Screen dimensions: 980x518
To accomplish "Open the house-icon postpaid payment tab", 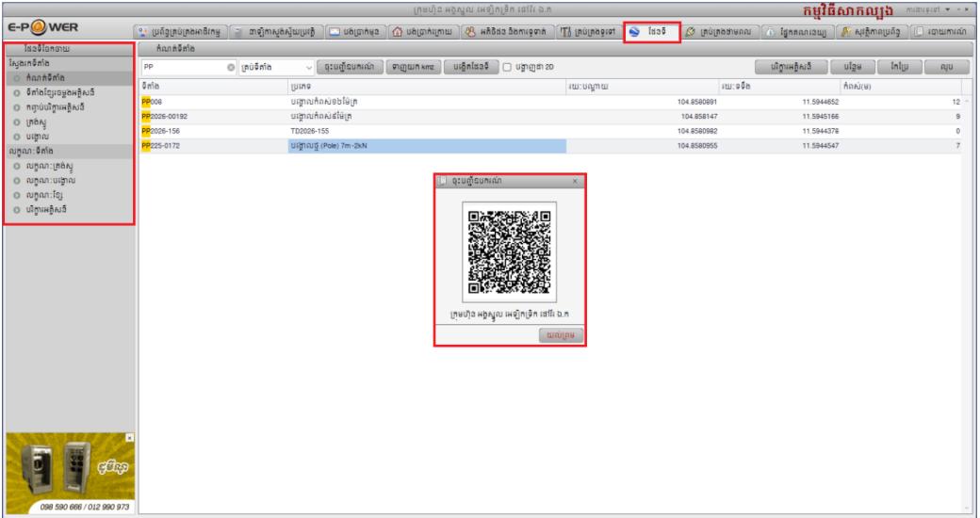I will 424,31.
